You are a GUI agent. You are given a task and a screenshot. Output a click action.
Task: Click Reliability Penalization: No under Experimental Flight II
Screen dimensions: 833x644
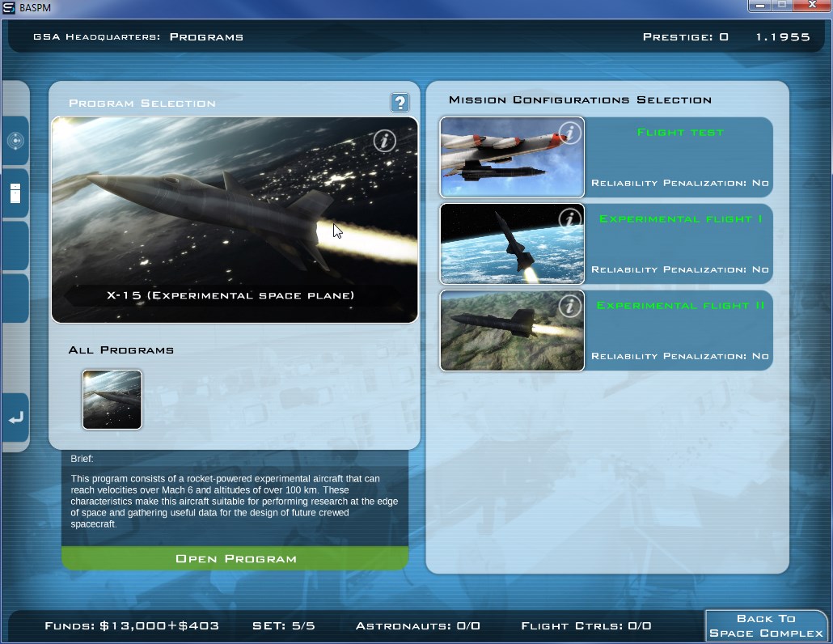coord(680,356)
